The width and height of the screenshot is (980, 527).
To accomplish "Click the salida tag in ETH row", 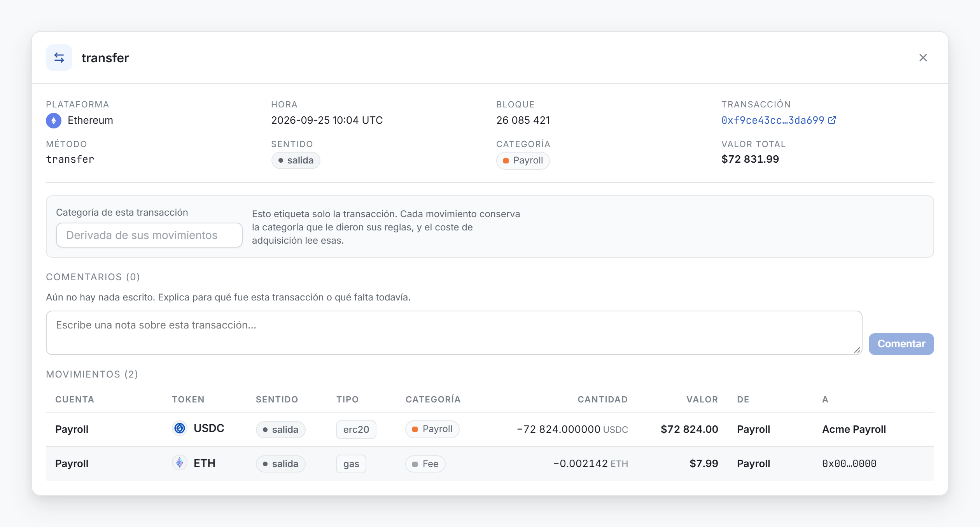I will [x=280, y=464].
